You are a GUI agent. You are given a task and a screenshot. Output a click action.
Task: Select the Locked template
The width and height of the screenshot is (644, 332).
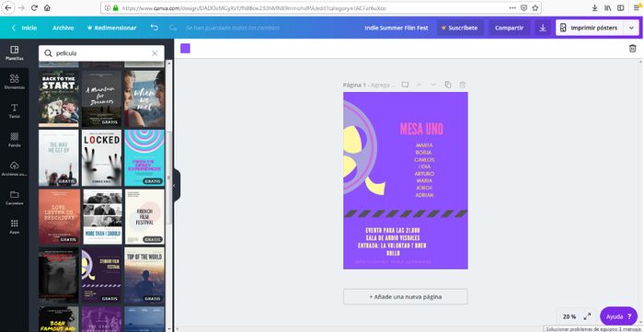(101, 158)
